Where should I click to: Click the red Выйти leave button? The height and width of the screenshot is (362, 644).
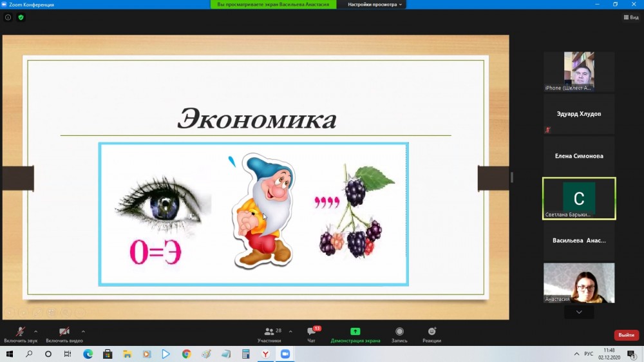pos(626,335)
